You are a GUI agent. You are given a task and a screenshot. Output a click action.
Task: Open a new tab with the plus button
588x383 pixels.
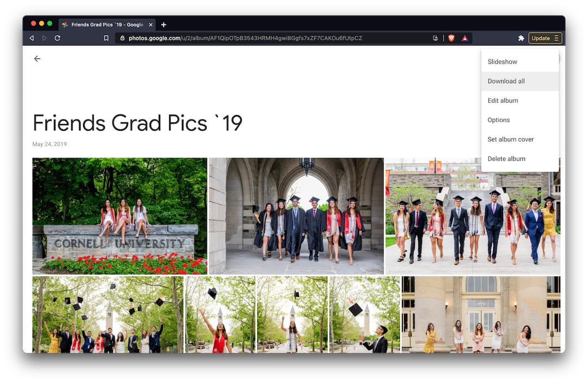163,24
